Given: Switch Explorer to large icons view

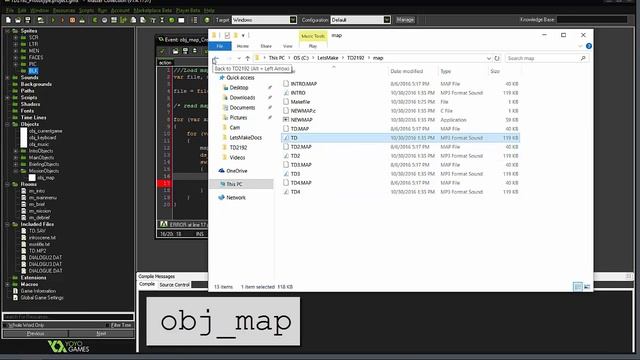Looking at the screenshot, I should click(x=587, y=287).
